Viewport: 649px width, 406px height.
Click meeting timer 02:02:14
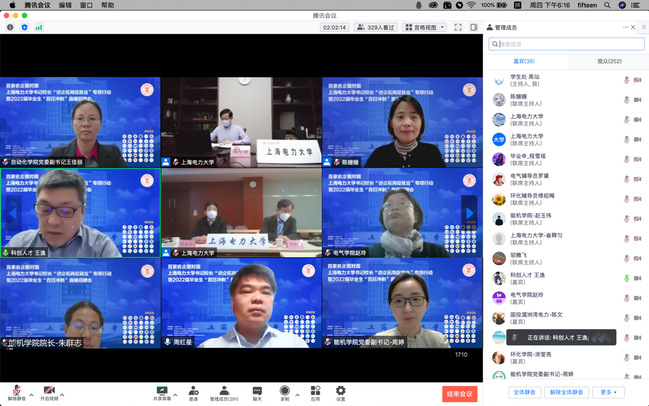[x=334, y=27]
